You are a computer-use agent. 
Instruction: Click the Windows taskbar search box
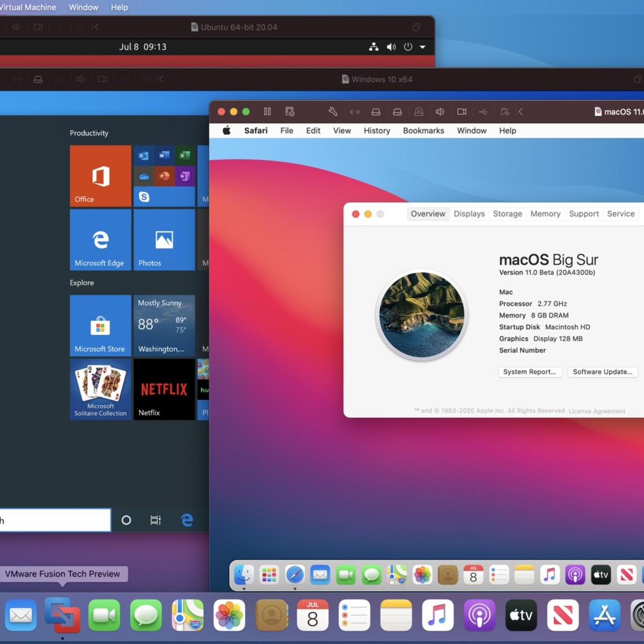(x=55, y=520)
